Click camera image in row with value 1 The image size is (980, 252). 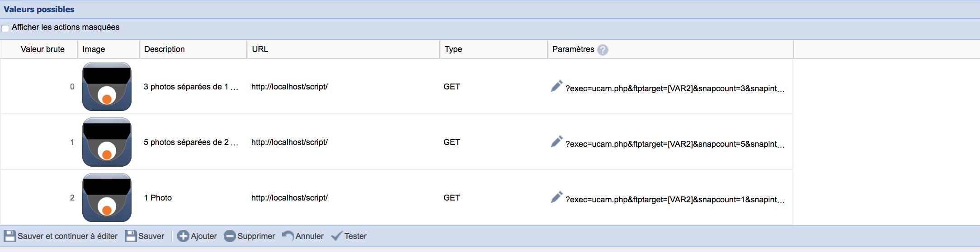[x=107, y=142]
